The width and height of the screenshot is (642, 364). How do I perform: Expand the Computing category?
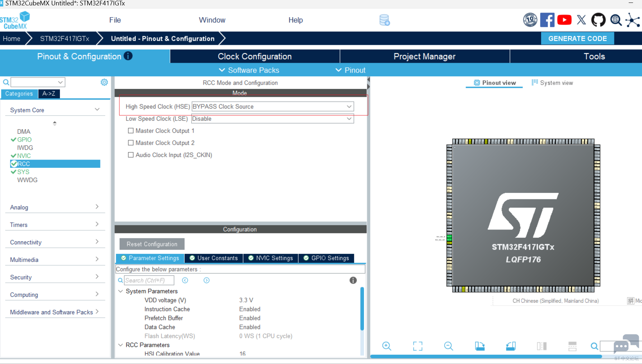[x=97, y=294]
